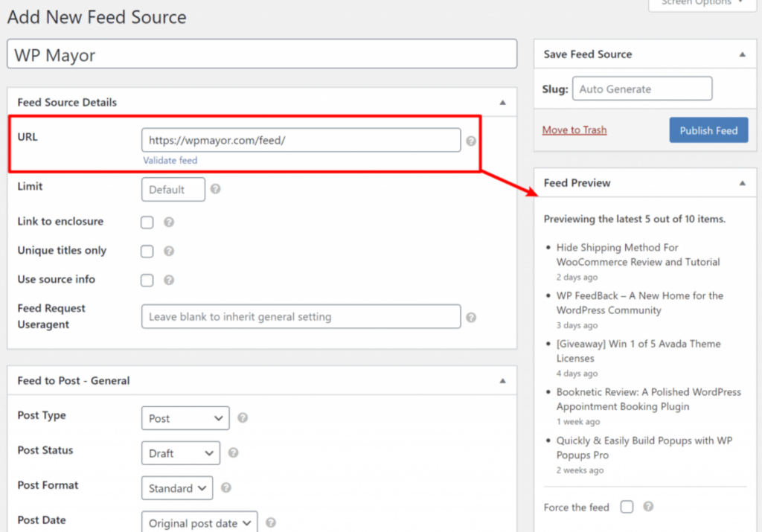762x532 pixels.
Task: Click the Slug input field
Action: click(x=641, y=88)
